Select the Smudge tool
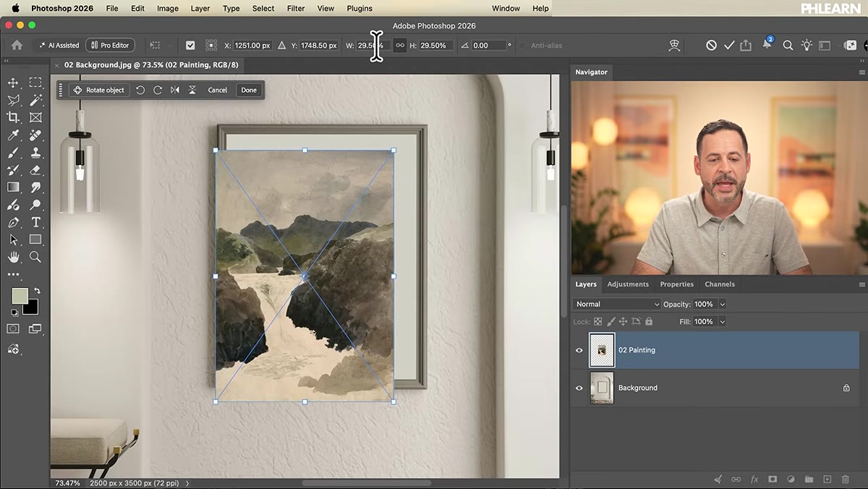 coord(35,187)
